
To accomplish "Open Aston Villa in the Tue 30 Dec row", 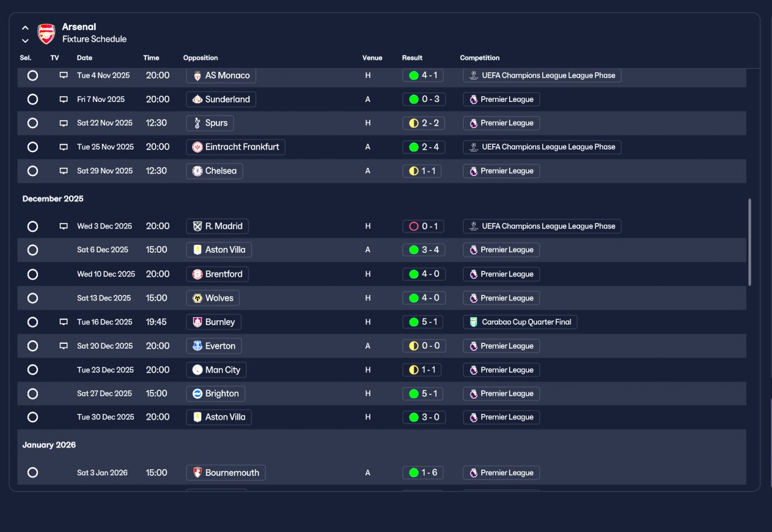I will [219, 417].
